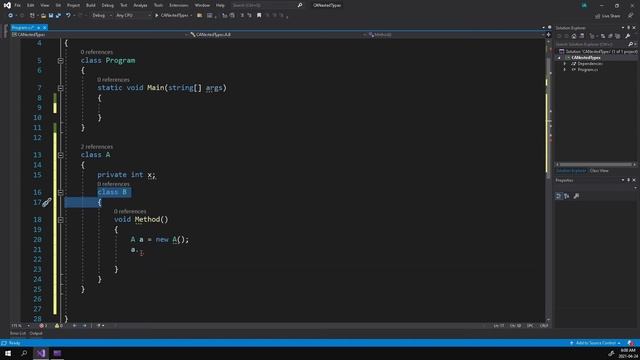This screenshot has width=640, height=360.
Task: Open the Debug configuration dropdown
Action: tap(102, 16)
